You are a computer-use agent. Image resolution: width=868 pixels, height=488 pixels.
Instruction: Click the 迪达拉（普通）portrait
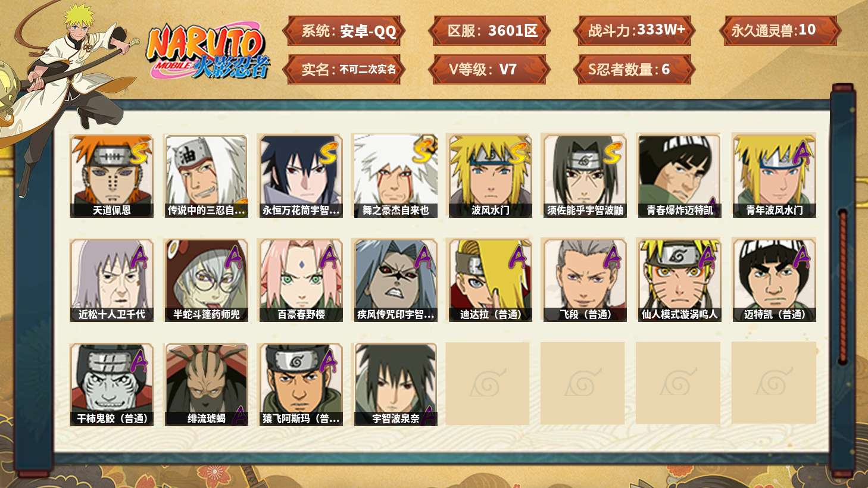click(490, 280)
